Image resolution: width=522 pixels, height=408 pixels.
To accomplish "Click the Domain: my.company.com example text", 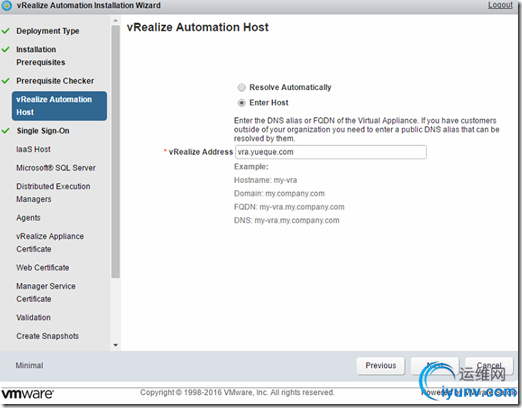I will click(279, 194).
